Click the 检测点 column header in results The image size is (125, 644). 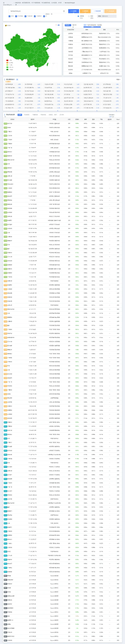pyautogui.click(x=12, y=119)
